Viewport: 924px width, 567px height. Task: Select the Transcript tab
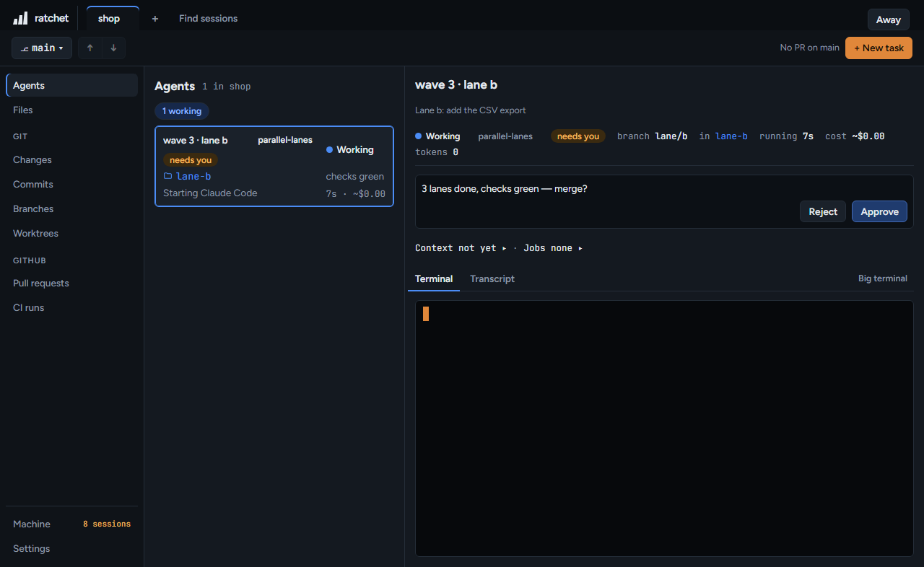pos(492,278)
